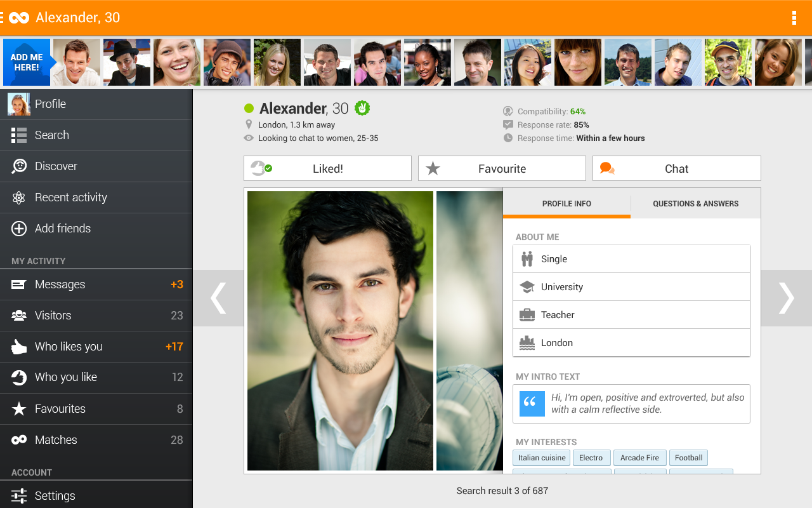
Task: Go to next profile with right arrow
Action: (786, 298)
